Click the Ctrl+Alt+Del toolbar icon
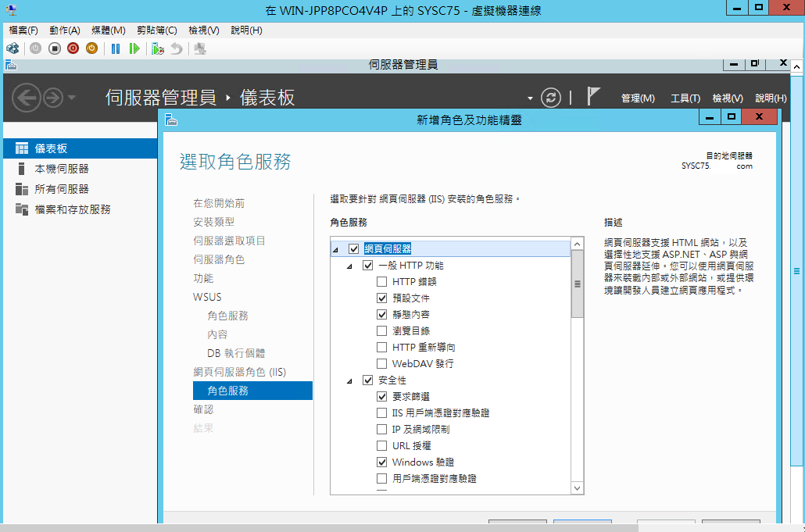The height and width of the screenshot is (532, 805). click(13, 48)
